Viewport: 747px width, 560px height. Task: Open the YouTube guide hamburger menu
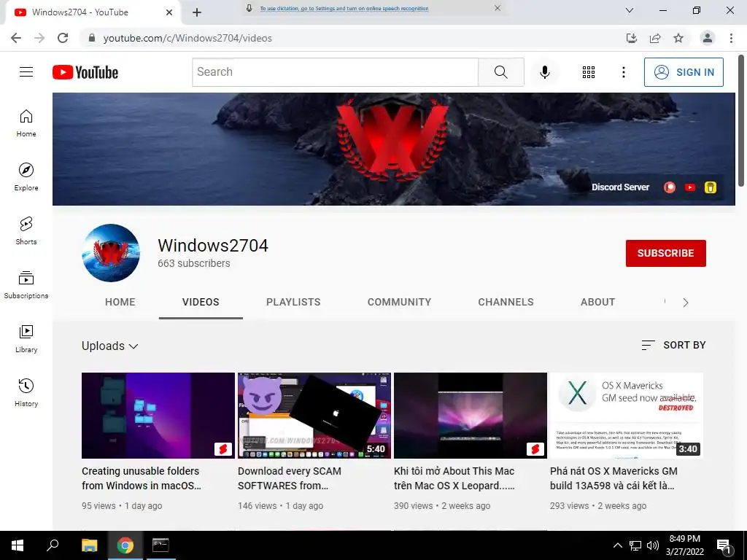pos(26,72)
